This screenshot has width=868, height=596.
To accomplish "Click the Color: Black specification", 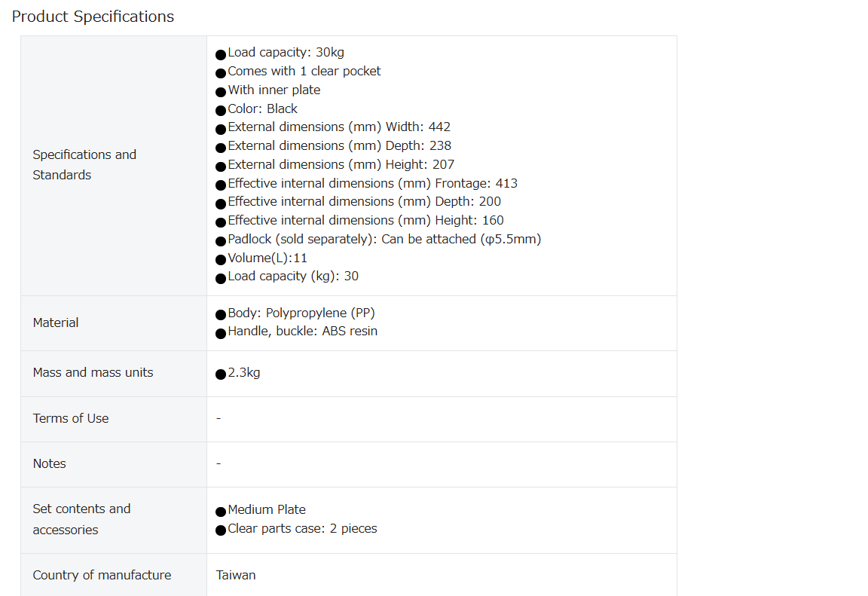I will (x=262, y=109).
